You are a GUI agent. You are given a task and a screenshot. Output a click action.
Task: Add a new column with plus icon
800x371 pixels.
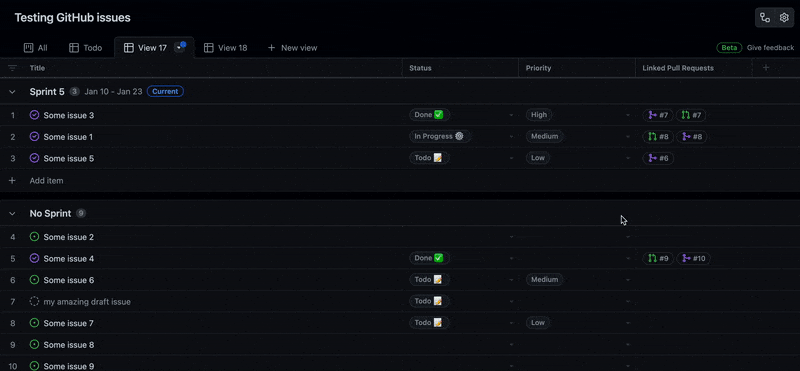pos(766,68)
